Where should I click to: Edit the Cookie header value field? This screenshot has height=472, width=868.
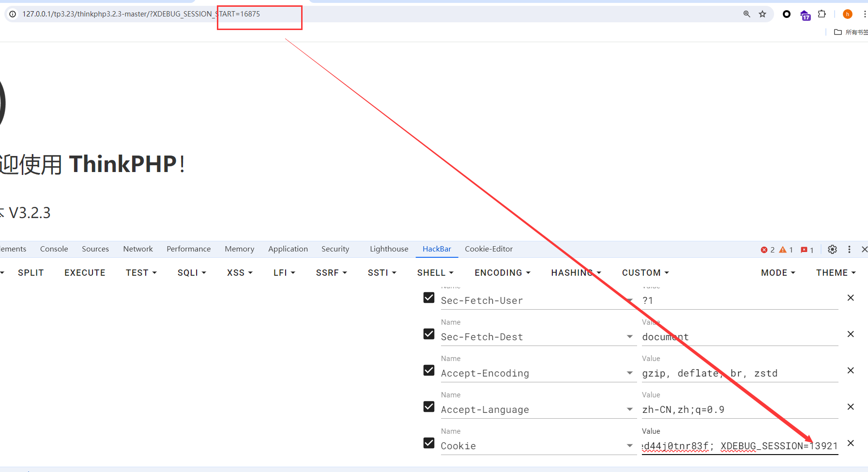point(740,446)
